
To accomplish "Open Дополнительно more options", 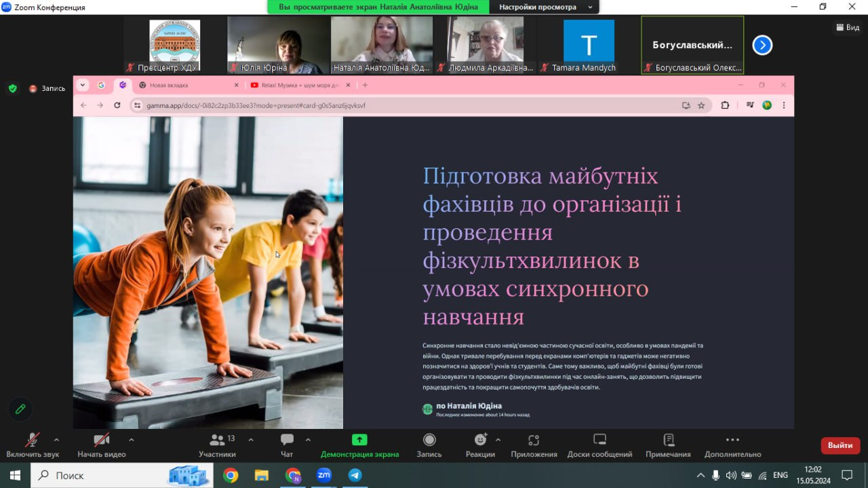I will point(732,445).
